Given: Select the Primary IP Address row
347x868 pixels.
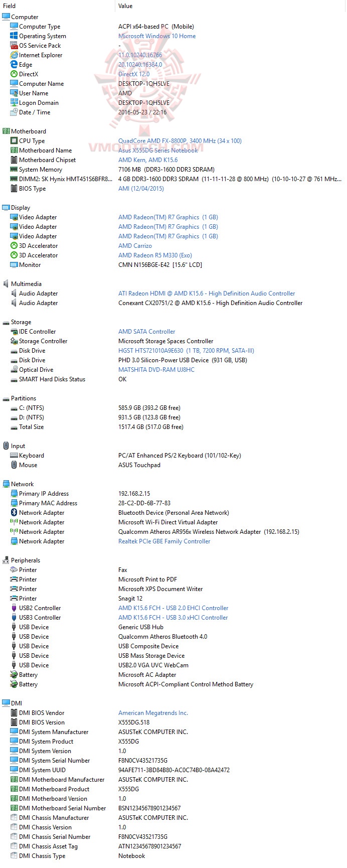Looking at the screenshot, I should click(x=173, y=494).
